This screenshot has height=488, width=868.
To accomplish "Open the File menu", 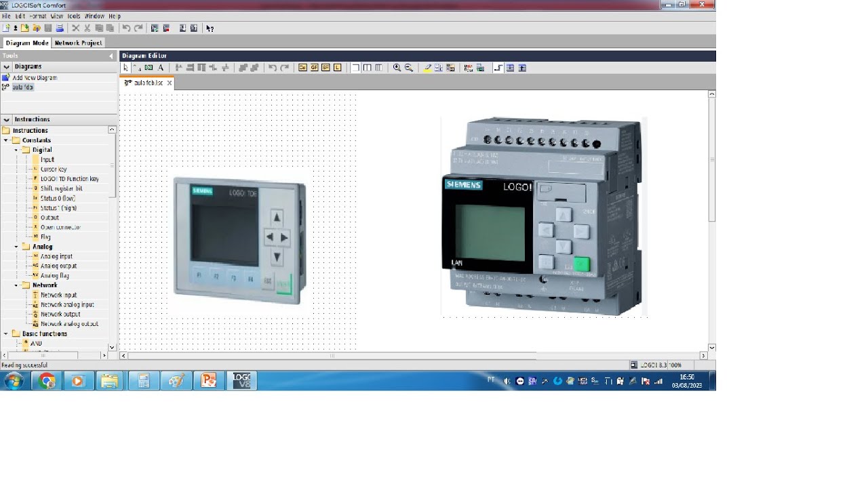I will tap(6, 16).
